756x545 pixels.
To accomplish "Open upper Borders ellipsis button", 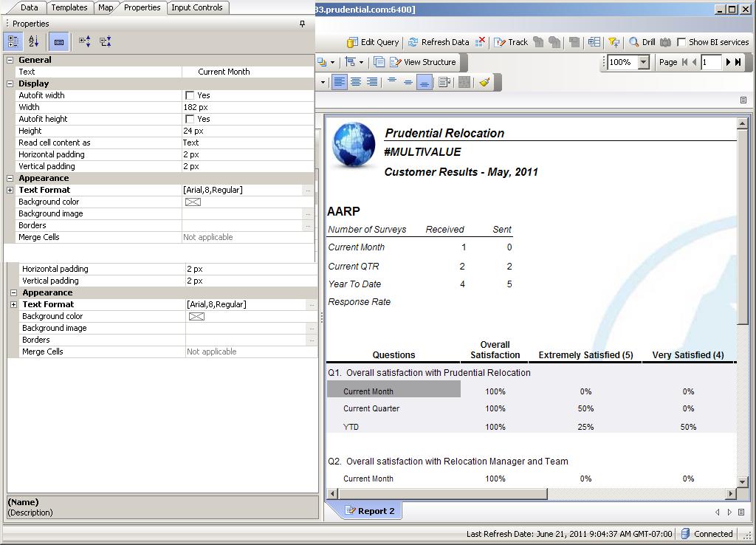I will pyautogui.click(x=308, y=226).
